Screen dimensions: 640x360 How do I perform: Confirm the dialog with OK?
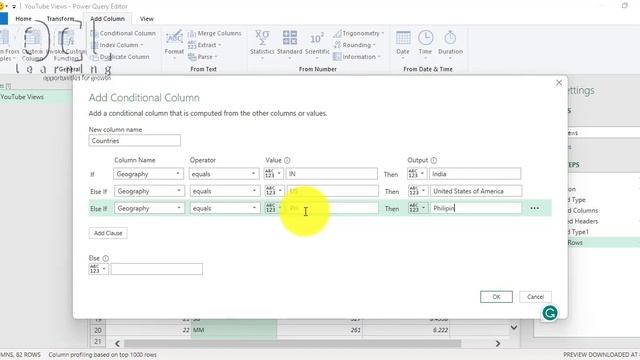[x=496, y=297]
